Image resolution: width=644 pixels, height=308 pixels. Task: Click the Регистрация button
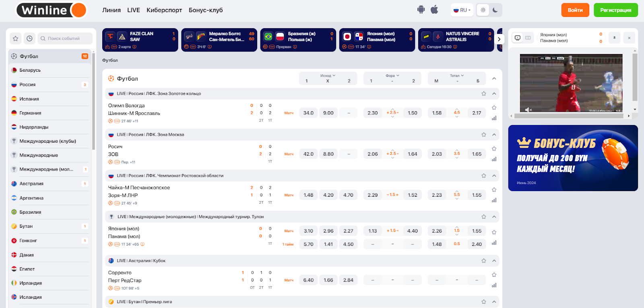tap(616, 10)
